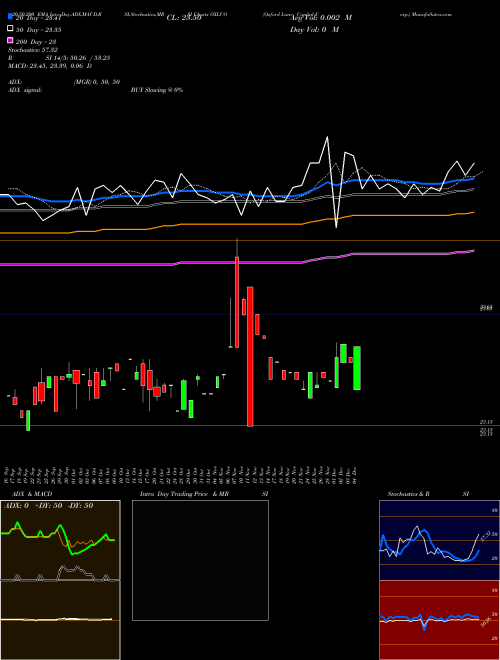500x660 pixels.
Task: Open the red RSI mini chart
Action: click(439, 620)
